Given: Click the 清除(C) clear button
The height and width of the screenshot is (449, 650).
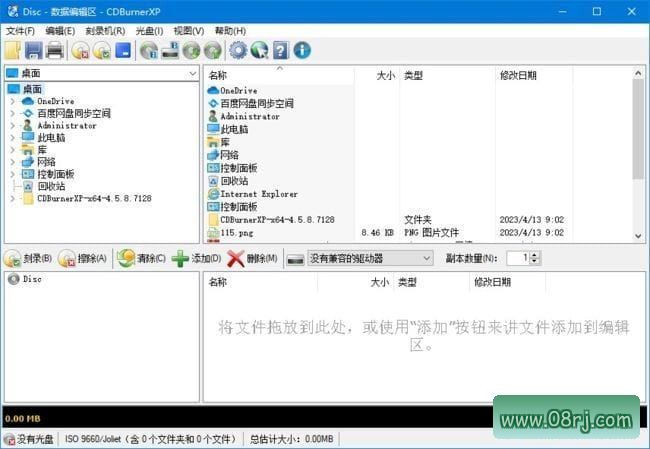Looking at the screenshot, I should tap(141, 258).
